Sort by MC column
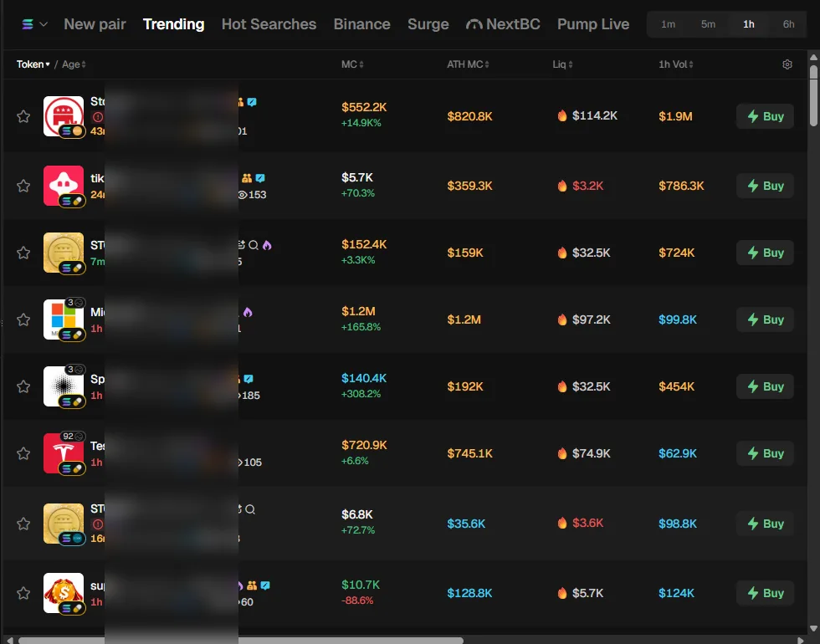 click(352, 64)
